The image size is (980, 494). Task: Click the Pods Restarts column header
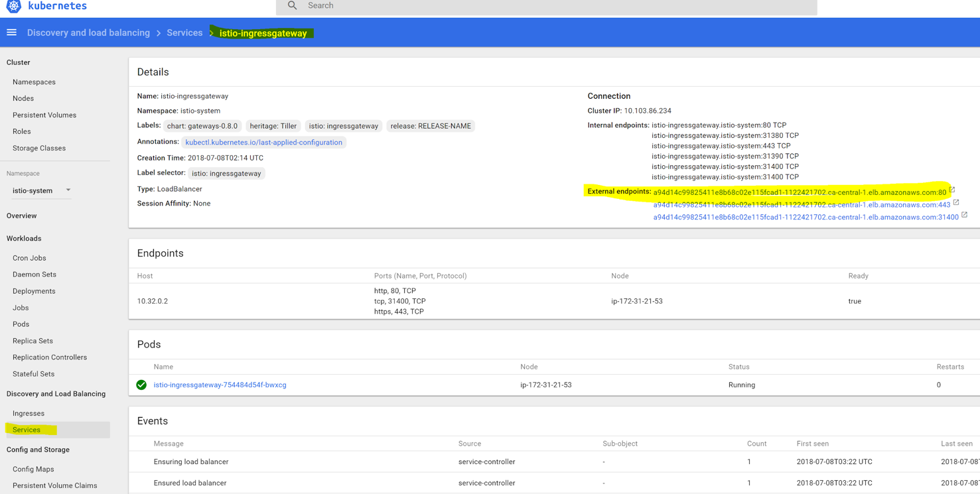[x=950, y=367]
